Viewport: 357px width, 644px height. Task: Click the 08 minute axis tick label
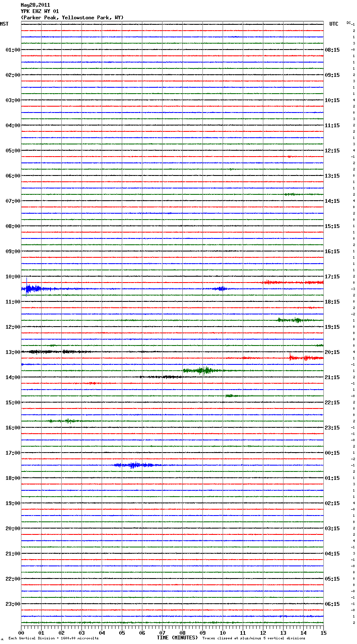(182, 633)
